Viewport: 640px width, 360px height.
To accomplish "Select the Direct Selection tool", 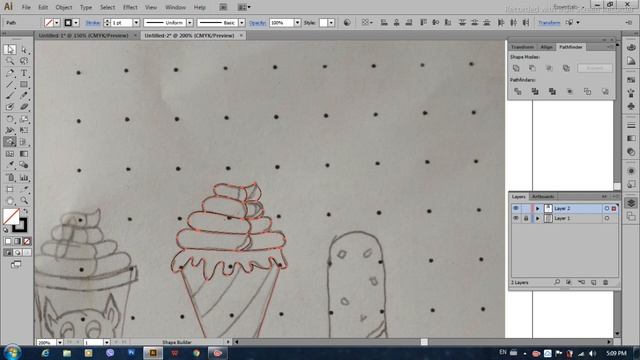I will pos(24,49).
